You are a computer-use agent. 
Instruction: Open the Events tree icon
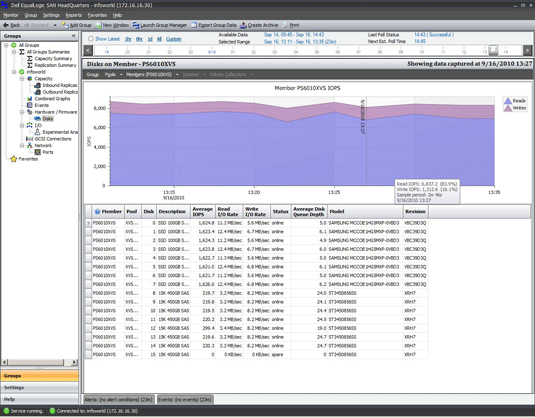[x=30, y=105]
